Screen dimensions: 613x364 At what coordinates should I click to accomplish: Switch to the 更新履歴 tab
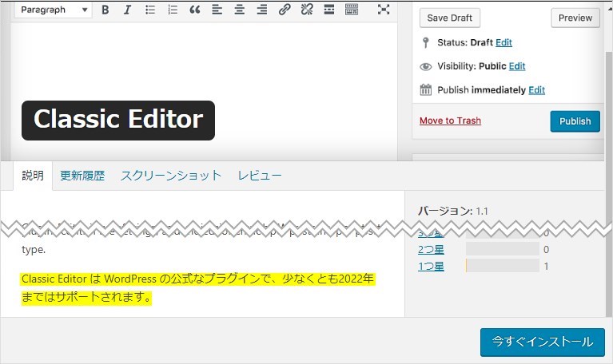(x=82, y=176)
